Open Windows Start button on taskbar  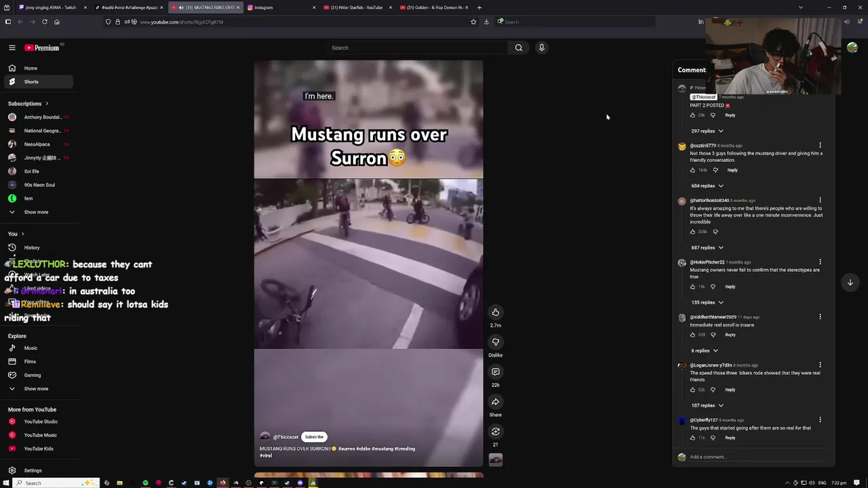(x=6, y=483)
